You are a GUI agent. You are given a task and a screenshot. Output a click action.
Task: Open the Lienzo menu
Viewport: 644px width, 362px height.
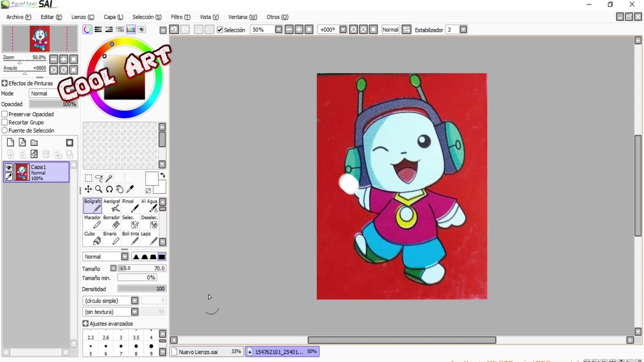click(83, 17)
